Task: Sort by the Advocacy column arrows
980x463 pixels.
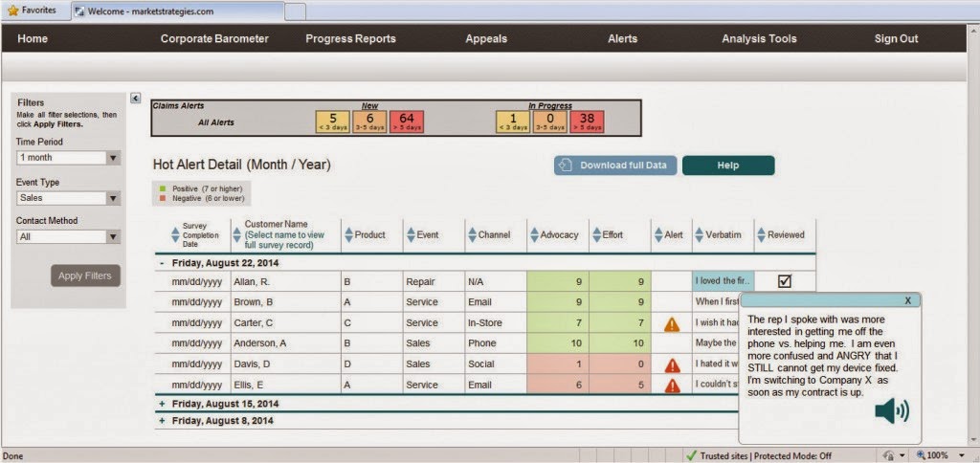Action: (x=534, y=234)
